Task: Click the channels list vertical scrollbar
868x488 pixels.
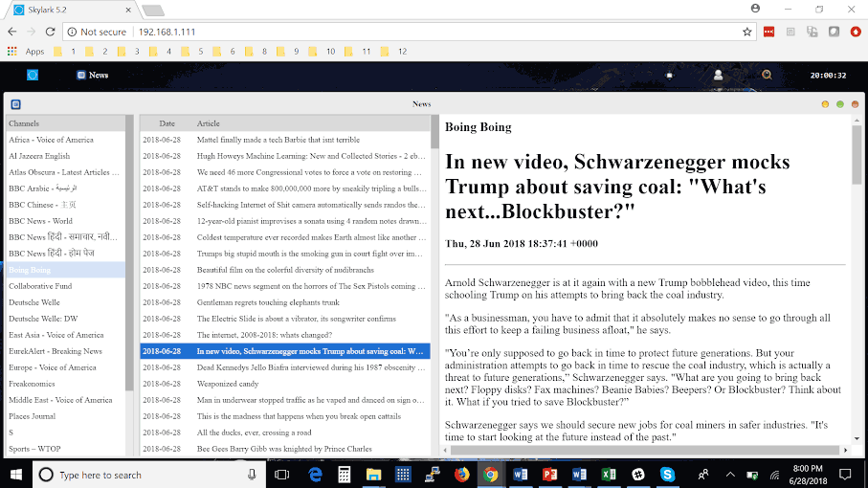Action: [129, 253]
